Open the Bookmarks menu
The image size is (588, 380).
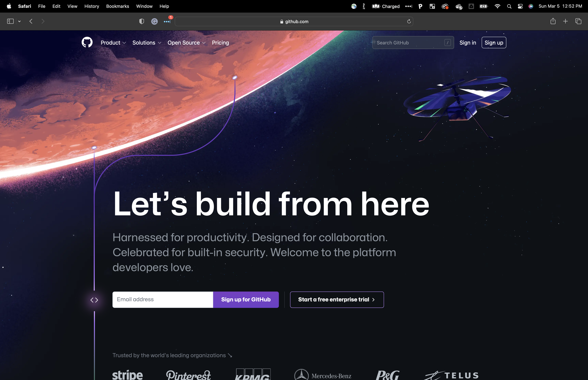coord(117,6)
